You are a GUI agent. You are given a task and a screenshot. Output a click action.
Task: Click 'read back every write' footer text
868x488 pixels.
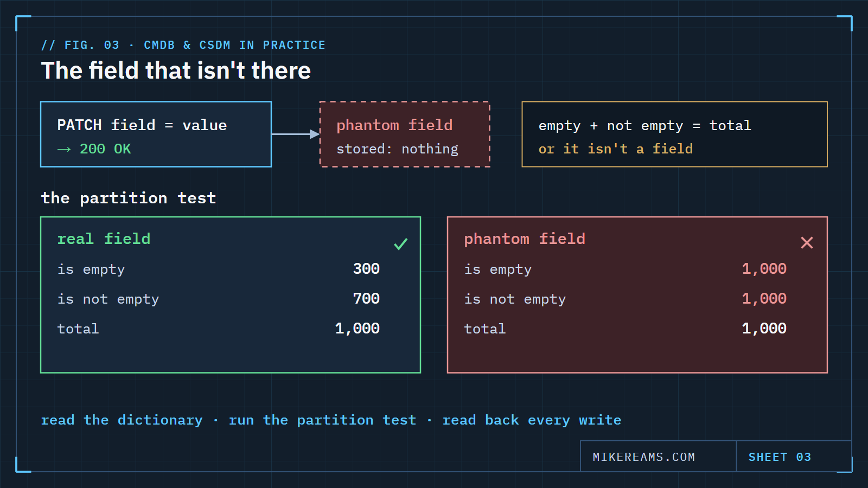tap(532, 420)
